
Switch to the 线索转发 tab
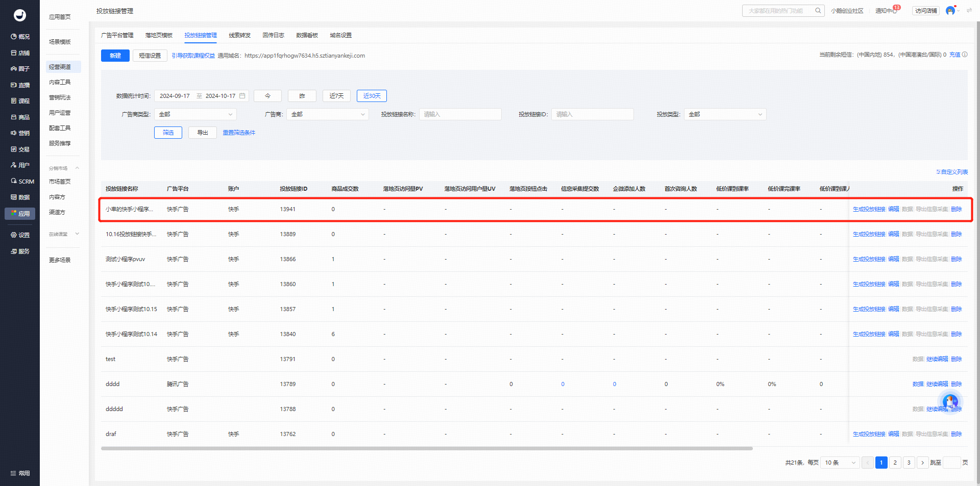coord(240,35)
